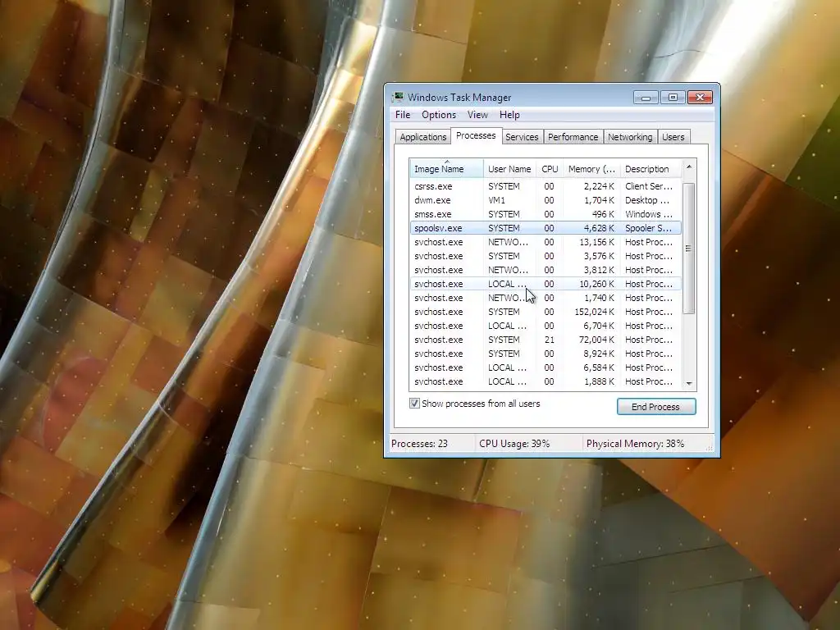Click Processes: 23 in status bar
This screenshot has height=630, width=840.
tap(419, 444)
